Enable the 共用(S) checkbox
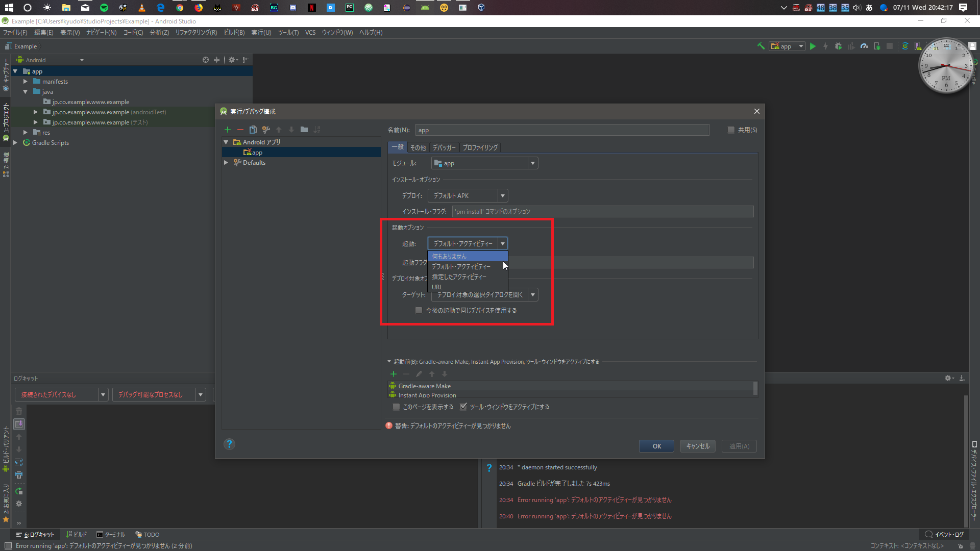 coord(731,130)
